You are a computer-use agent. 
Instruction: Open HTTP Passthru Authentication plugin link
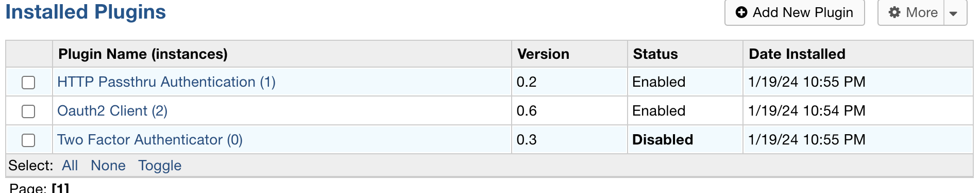pos(166,82)
